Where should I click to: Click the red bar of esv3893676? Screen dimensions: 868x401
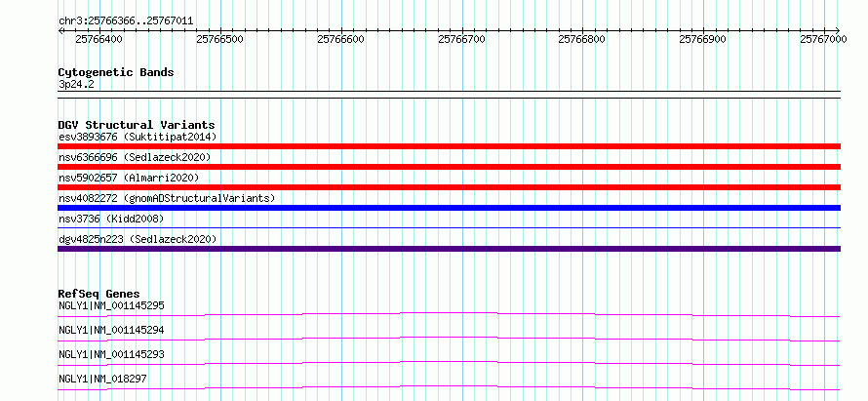tap(449, 146)
